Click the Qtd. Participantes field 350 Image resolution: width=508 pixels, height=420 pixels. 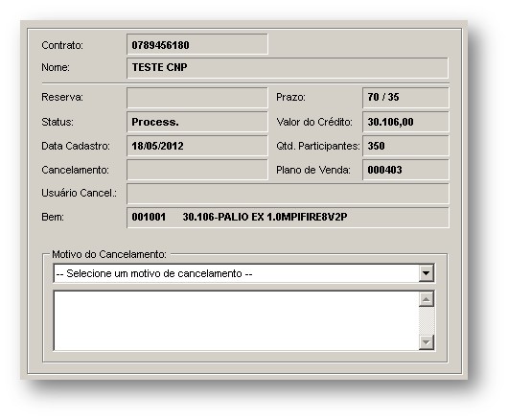tap(405, 146)
